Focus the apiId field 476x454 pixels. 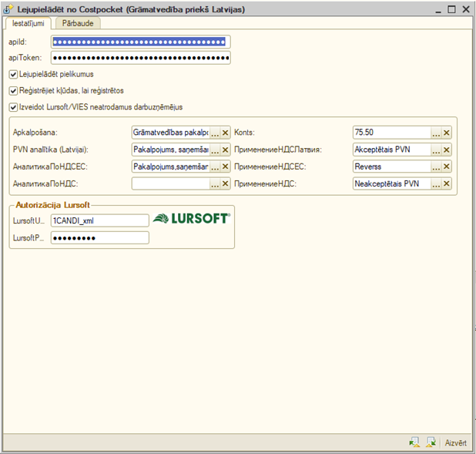[140, 42]
